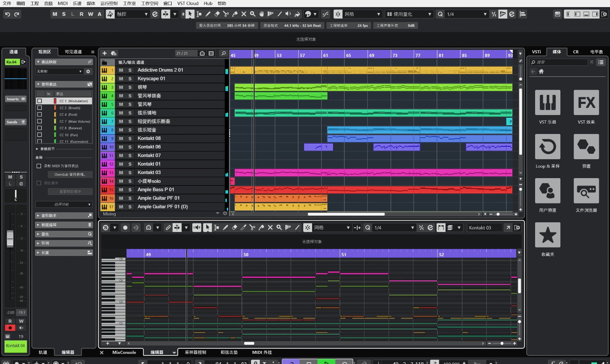Switch to the MixConsole tab
This screenshot has width=610, height=364.
click(124, 352)
